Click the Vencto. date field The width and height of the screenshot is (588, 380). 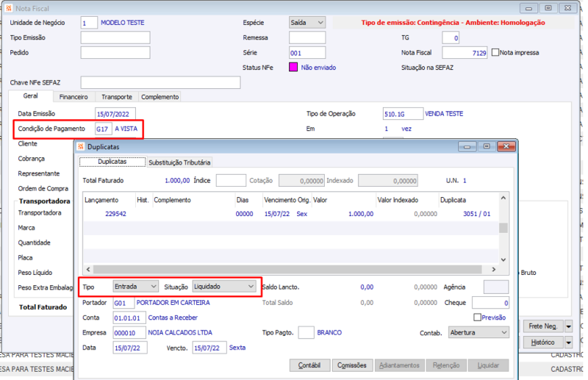209,348
